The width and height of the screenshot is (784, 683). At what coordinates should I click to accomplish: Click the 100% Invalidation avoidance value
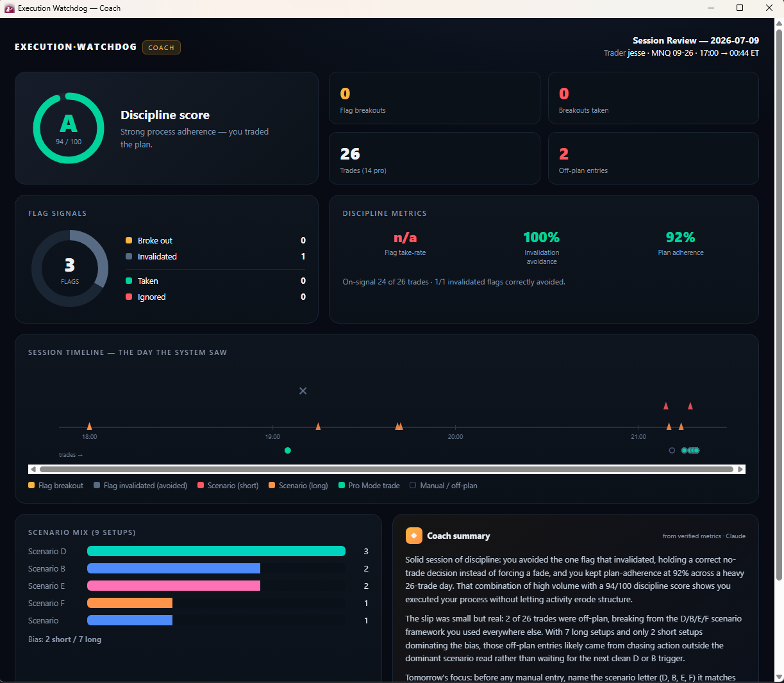click(x=542, y=237)
